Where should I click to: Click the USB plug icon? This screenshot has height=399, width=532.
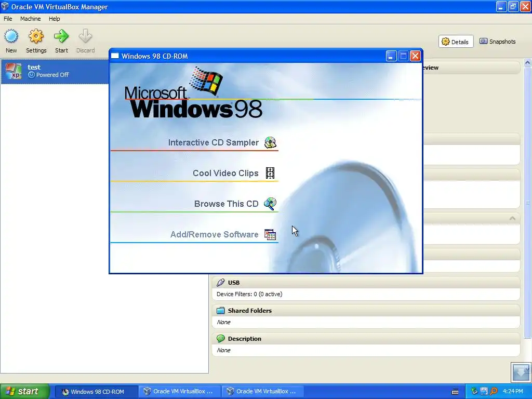220,282
